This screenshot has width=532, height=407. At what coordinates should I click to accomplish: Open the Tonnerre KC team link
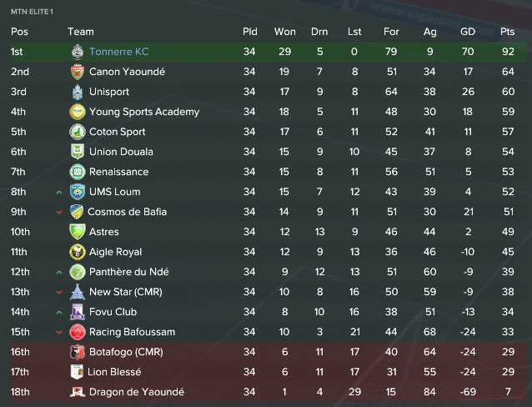tap(118, 52)
